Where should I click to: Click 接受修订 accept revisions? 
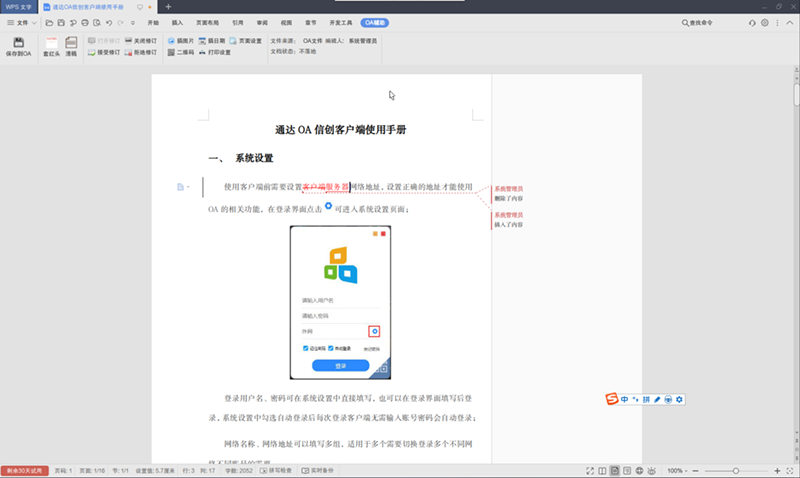click(104, 53)
